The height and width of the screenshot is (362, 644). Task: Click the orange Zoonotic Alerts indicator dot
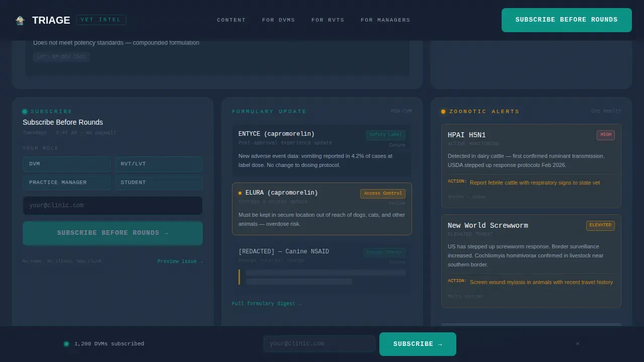click(443, 112)
